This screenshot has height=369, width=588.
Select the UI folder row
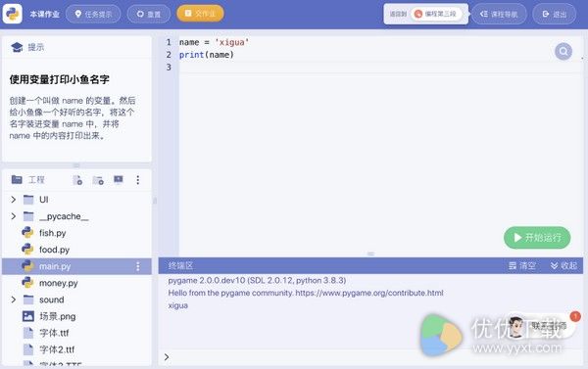pos(76,200)
